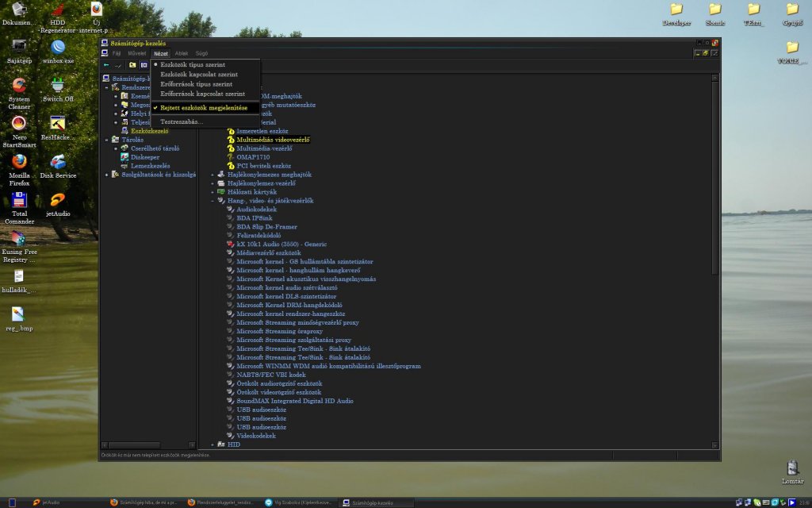812x508 pixels.
Task: Open System Cleaner desktop icon
Action: (19, 94)
